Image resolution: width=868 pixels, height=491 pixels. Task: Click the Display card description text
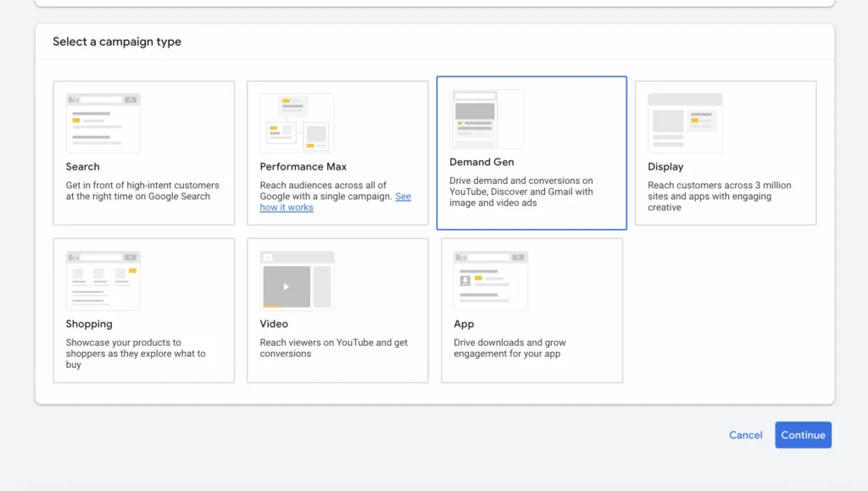pyautogui.click(x=719, y=196)
